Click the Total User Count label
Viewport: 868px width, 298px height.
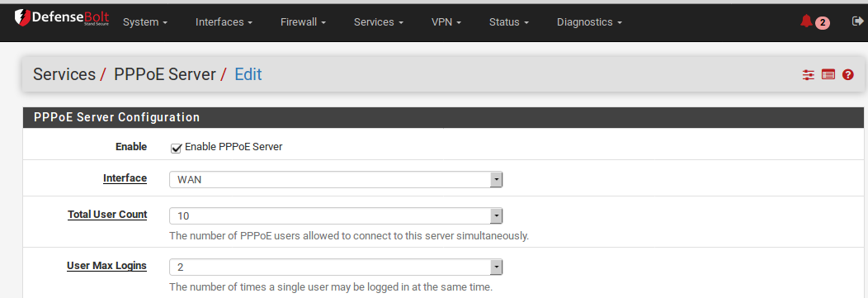coord(107,215)
